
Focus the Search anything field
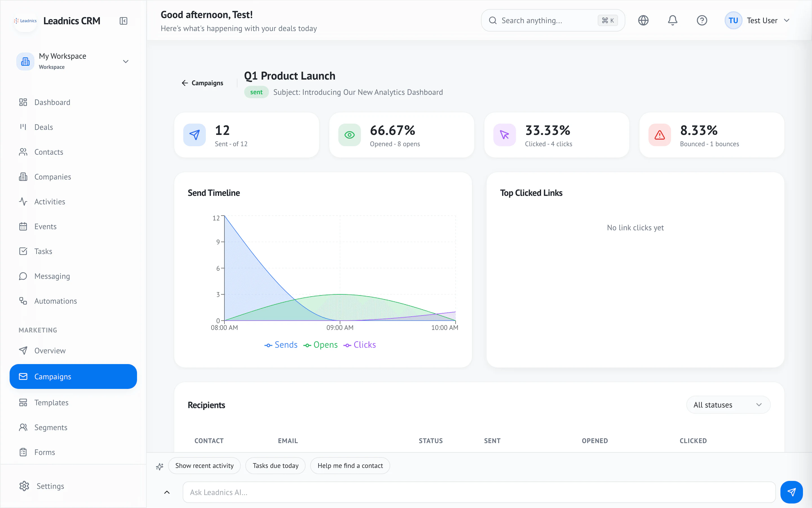point(553,21)
